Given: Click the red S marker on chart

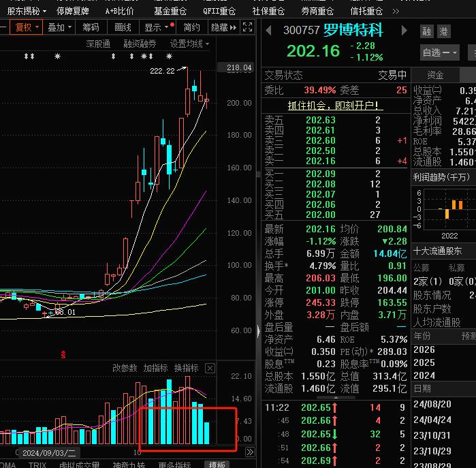Looking at the screenshot, I should tap(63, 354).
